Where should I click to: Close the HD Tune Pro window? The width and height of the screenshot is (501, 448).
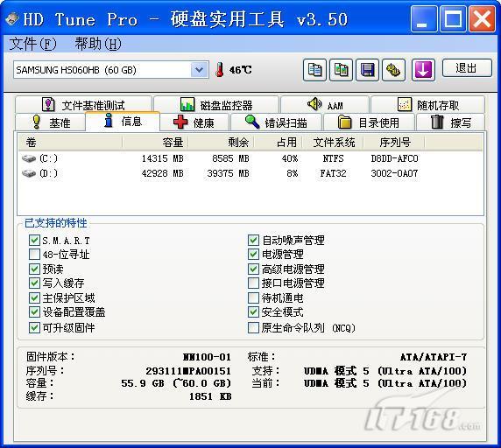click(482, 19)
